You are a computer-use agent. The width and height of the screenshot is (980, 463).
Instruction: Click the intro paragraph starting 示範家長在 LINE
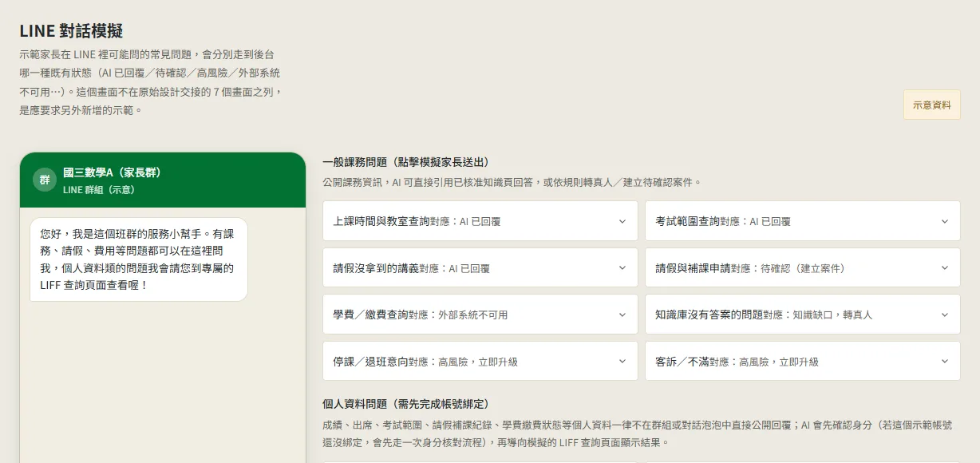coord(151,82)
